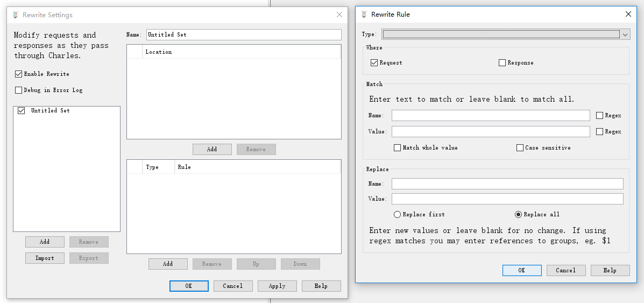Image resolution: width=644 pixels, height=303 pixels.
Task: Cancel the Rewrite Rule dialog
Action: coord(566,270)
